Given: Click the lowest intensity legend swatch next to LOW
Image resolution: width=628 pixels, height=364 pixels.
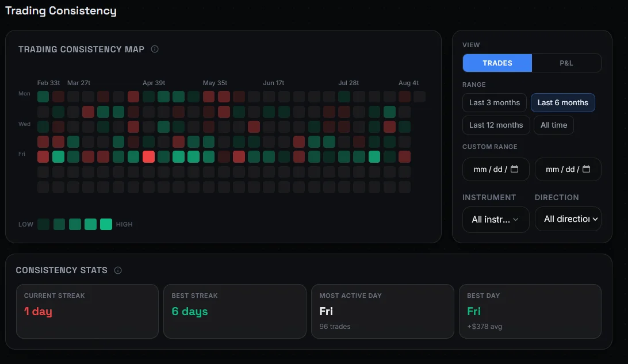Looking at the screenshot, I should tap(43, 224).
